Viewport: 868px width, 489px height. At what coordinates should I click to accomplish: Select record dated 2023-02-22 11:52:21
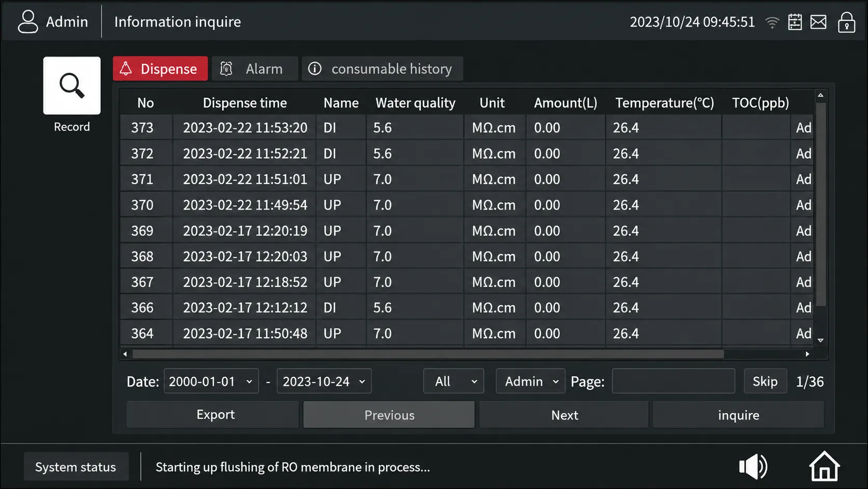(466, 153)
